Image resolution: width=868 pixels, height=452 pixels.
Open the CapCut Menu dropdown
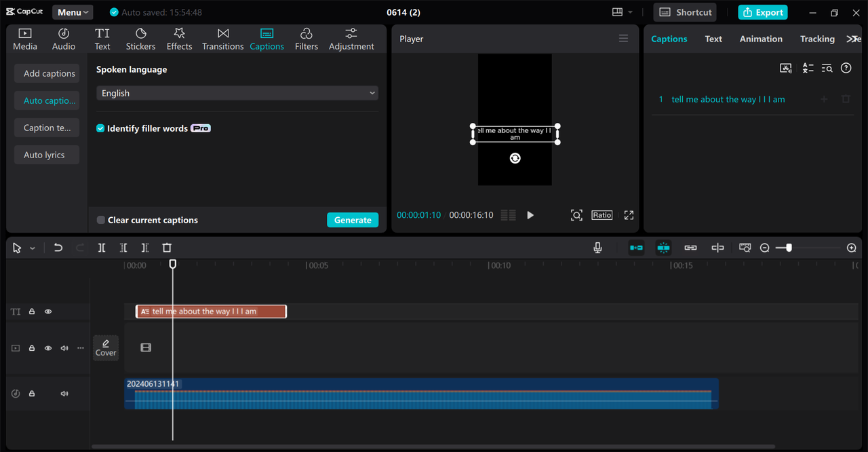pyautogui.click(x=73, y=12)
